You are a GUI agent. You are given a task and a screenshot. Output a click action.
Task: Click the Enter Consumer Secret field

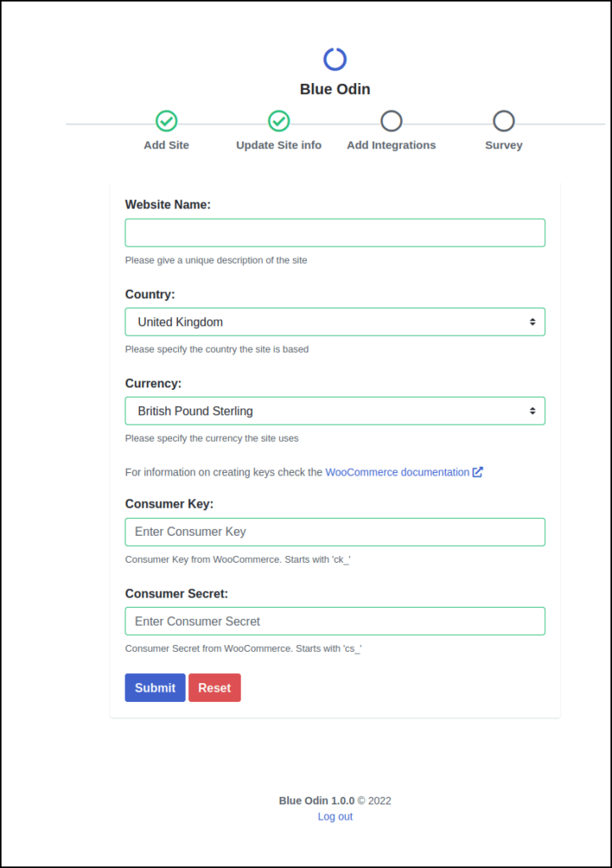click(335, 620)
